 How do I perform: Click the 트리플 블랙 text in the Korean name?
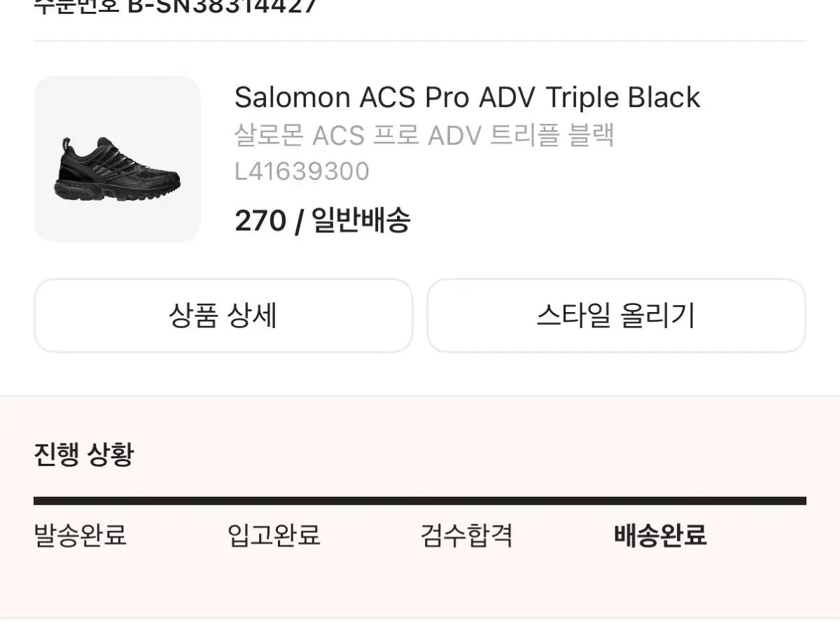point(552,135)
